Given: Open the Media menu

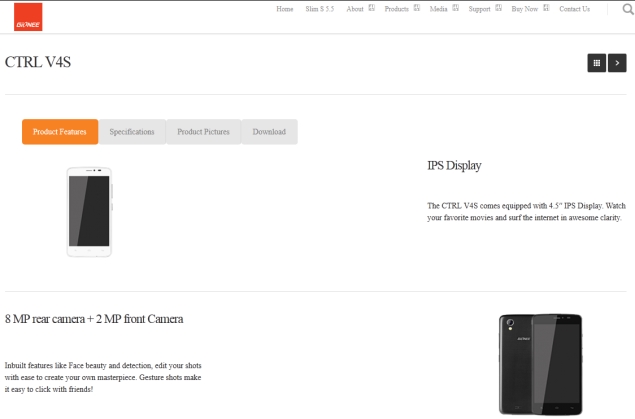Looking at the screenshot, I should click(439, 9).
